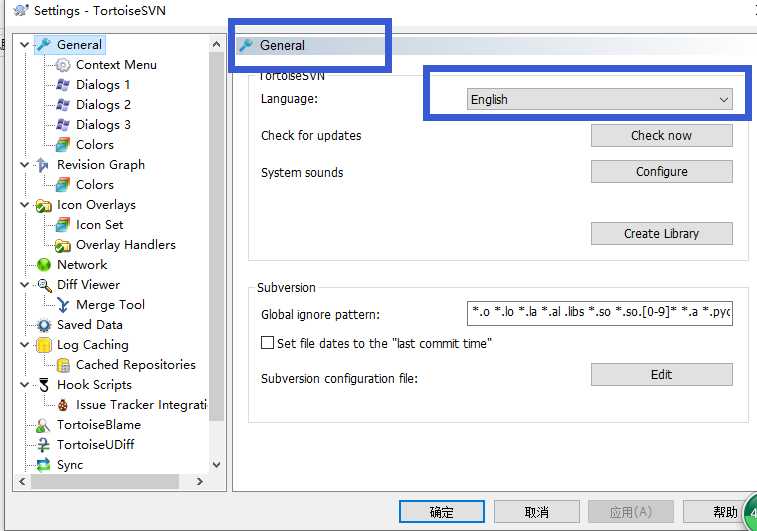
Task: Click the Icon Overlays folder icon
Action: tap(43, 205)
